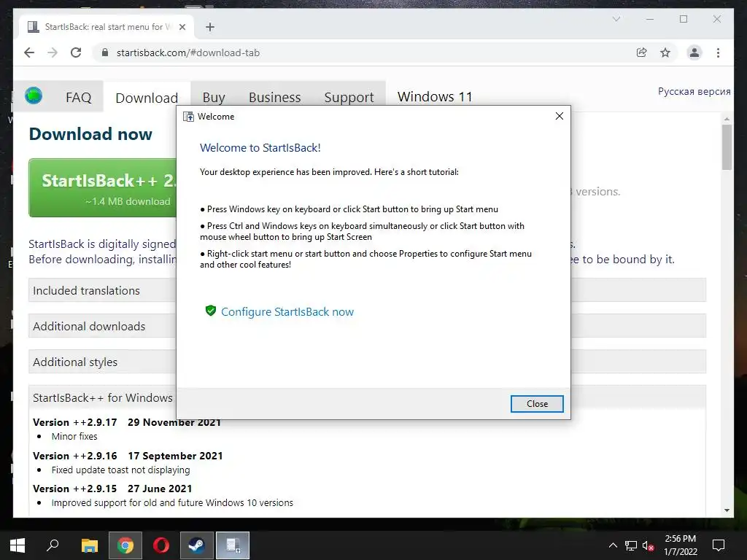
Task: Open network status tray icon
Action: (631, 545)
